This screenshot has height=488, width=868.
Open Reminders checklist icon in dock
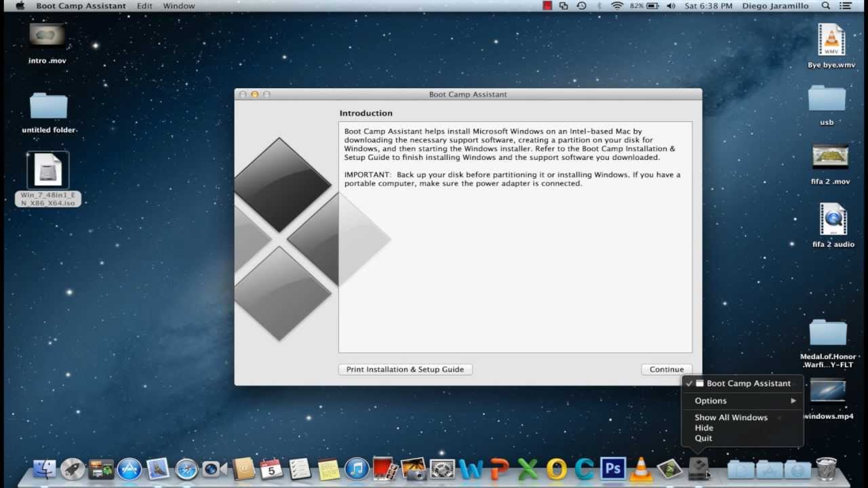(300, 469)
